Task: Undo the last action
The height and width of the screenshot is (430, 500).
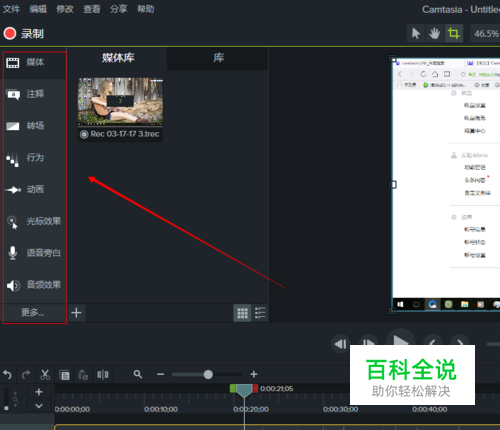Action: [x=8, y=375]
